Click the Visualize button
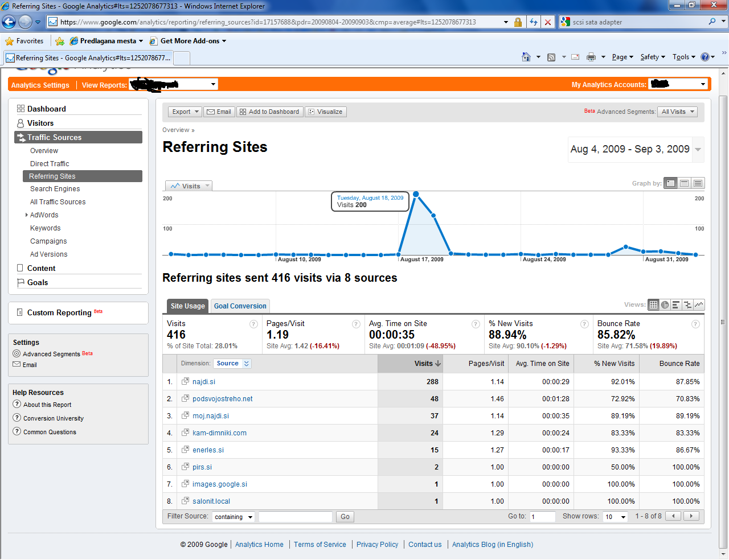Image resolution: width=729 pixels, height=560 pixels. [326, 112]
